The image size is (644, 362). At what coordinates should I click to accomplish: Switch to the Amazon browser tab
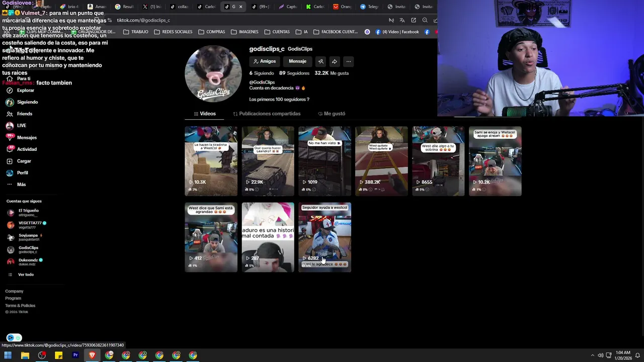(97, 7)
